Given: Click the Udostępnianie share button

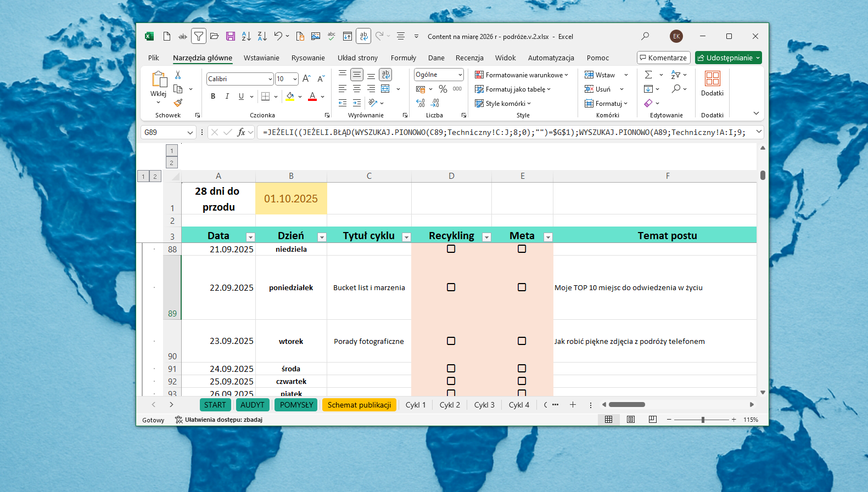Looking at the screenshot, I should pyautogui.click(x=728, y=58).
